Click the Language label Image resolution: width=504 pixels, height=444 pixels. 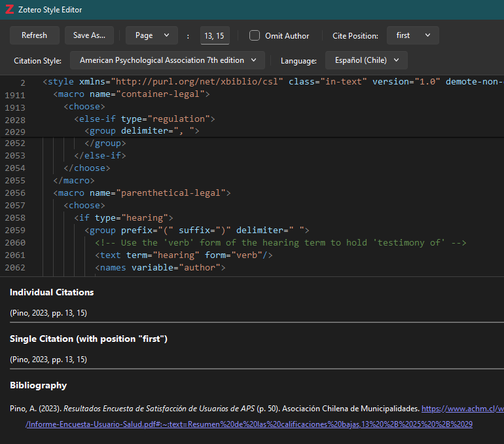[298, 61]
